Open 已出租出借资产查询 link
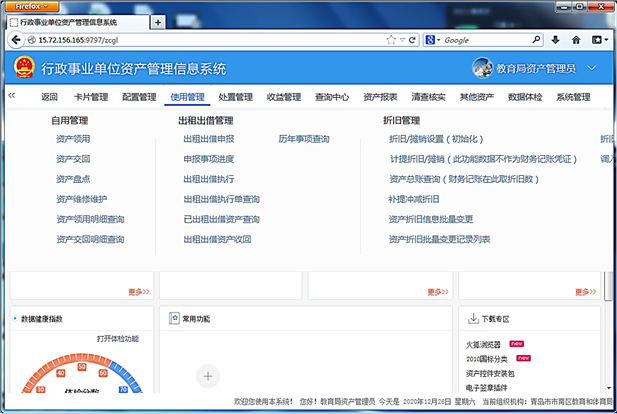This screenshot has height=414, width=617. coord(222,219)
